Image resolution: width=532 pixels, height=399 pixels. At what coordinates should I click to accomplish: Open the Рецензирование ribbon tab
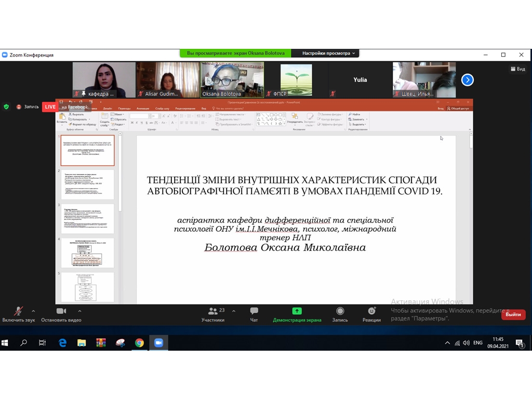point(185,109)
